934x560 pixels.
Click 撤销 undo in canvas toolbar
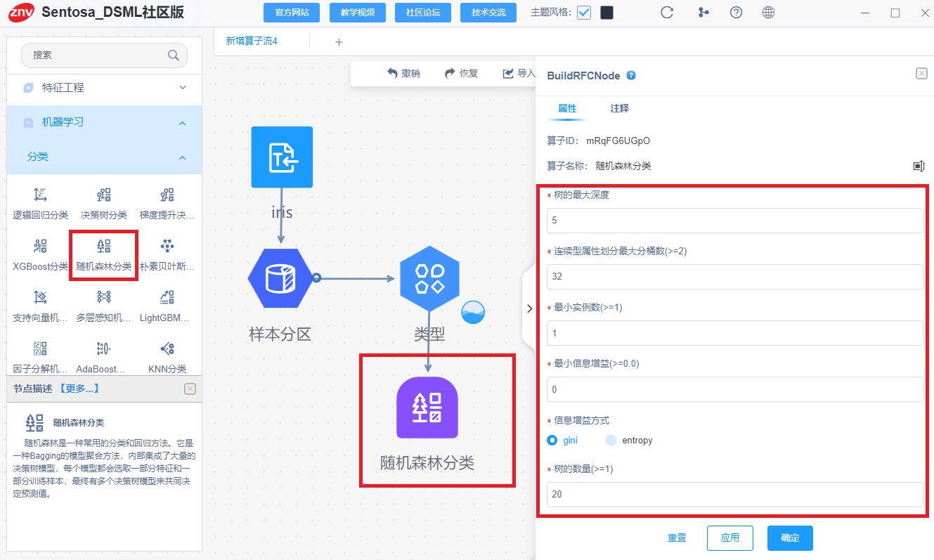pyautogui.click(x=403, y=73)
